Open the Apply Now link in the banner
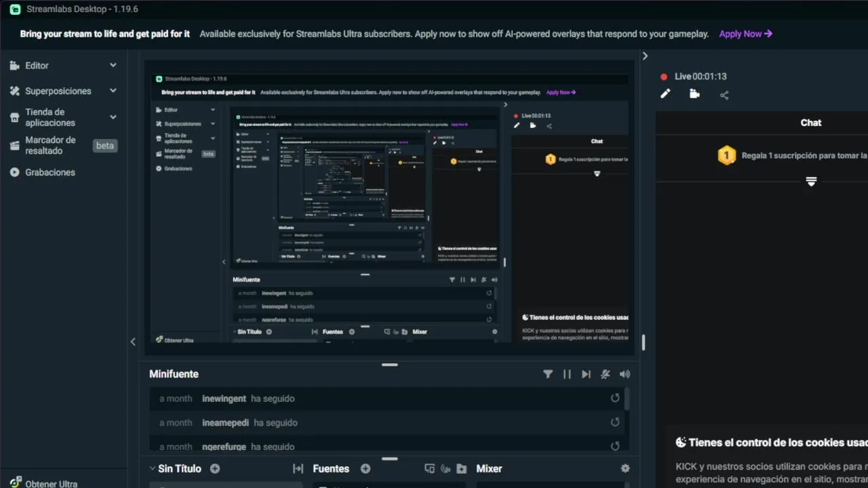The width and height of the screenshot is (868, 488). [745, 34]
